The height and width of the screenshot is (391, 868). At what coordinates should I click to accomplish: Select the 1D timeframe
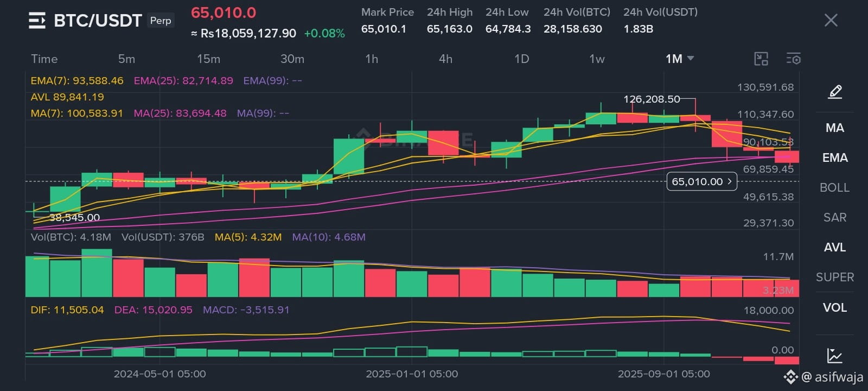521,59
